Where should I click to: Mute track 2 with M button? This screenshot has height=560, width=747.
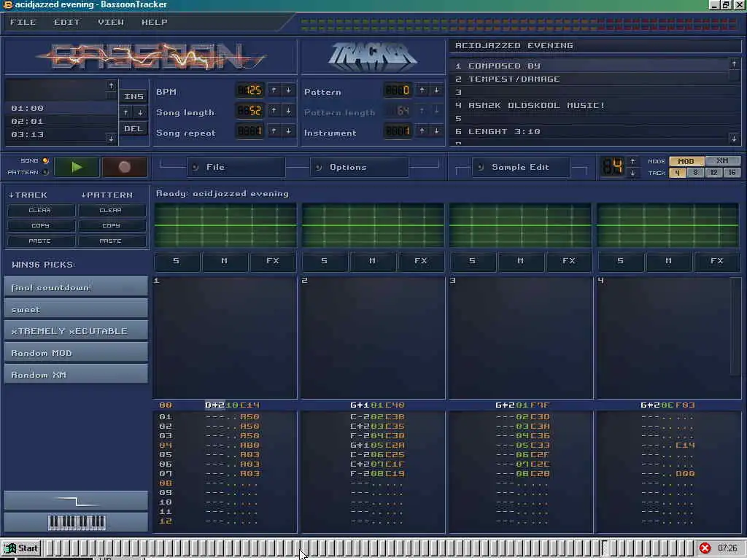[373, 262]
